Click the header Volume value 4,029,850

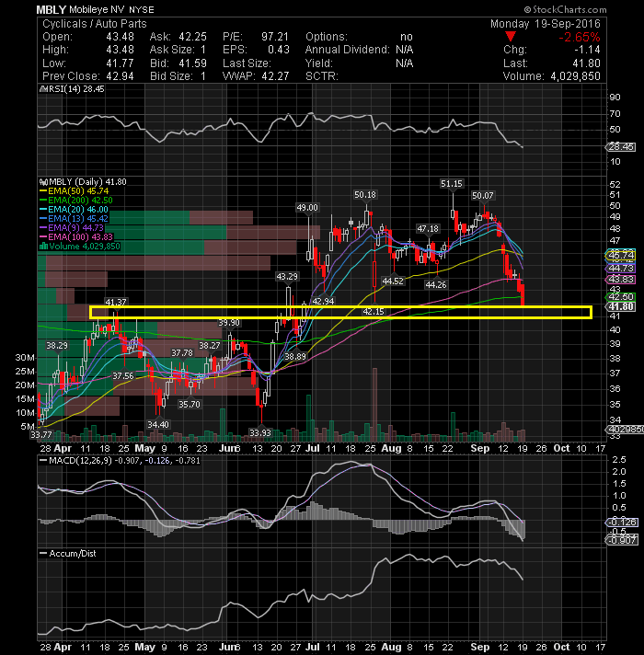coord(575,76)
